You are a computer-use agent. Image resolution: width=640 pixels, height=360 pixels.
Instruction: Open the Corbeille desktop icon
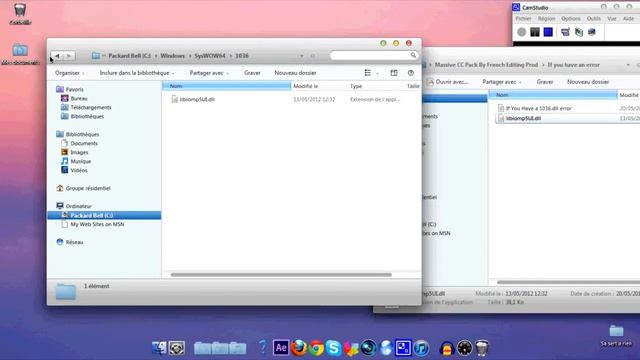20,13
